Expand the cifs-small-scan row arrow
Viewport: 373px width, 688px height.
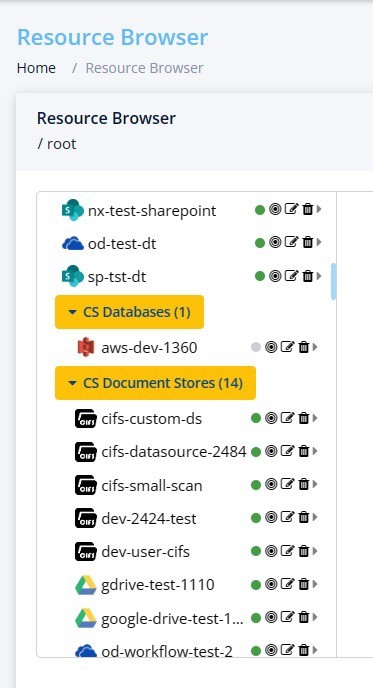click(315, 484)
